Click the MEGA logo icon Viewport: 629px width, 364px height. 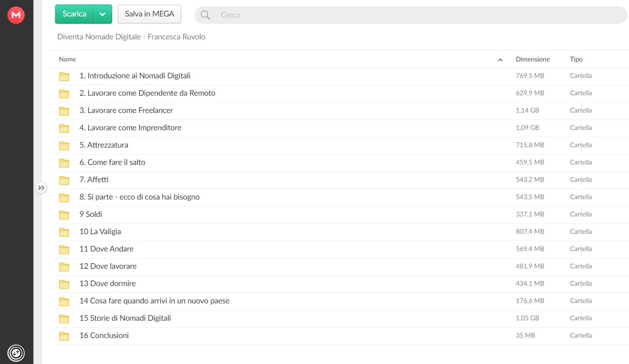click(x=16, y=15)
